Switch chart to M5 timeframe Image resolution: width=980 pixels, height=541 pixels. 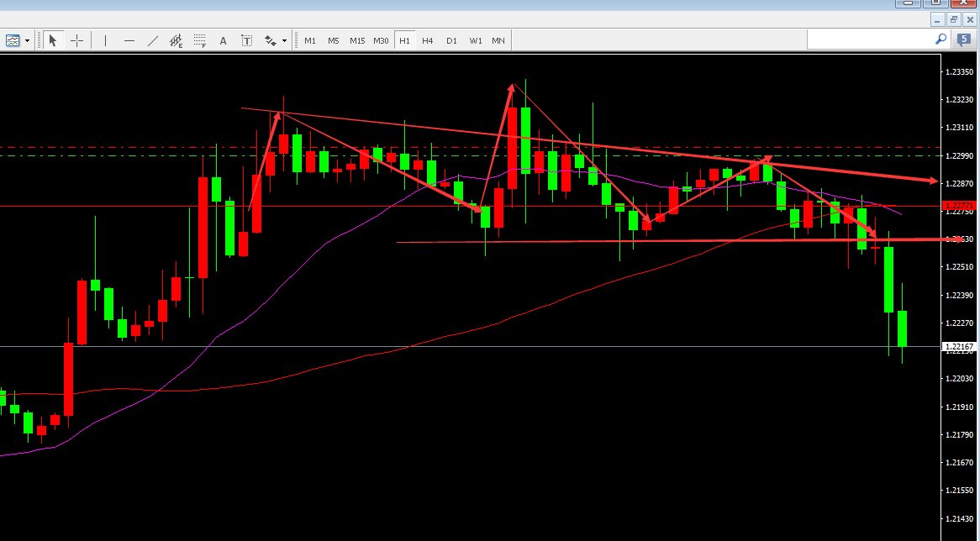[333, 40]
